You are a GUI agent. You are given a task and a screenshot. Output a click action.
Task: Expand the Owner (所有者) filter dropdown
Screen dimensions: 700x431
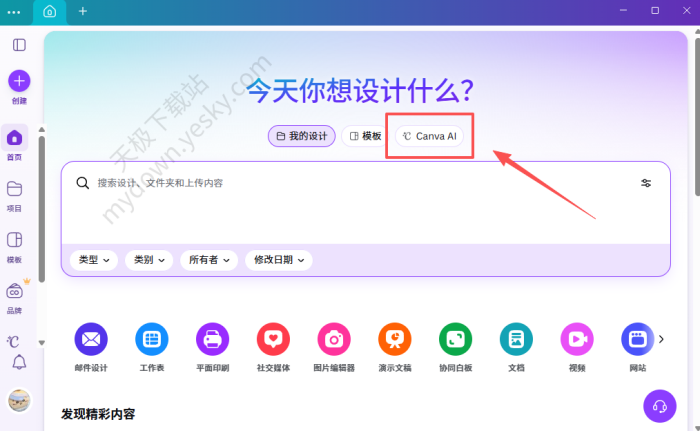click(x=209, y=260)
